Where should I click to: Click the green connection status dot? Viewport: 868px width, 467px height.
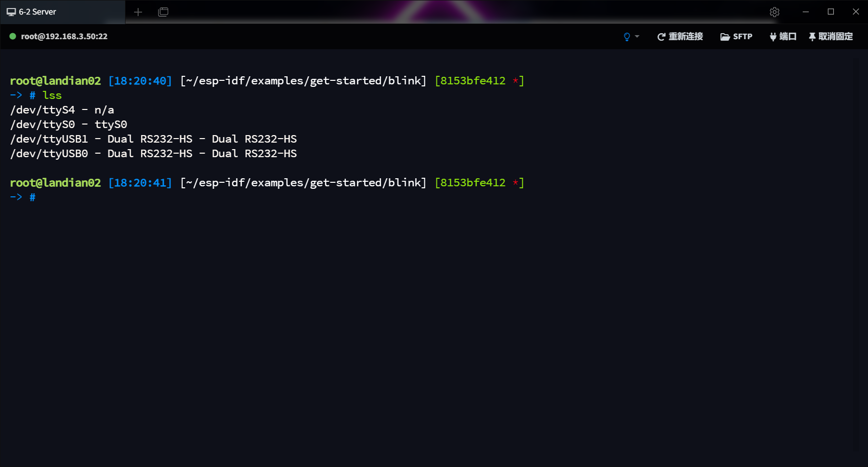13,36
